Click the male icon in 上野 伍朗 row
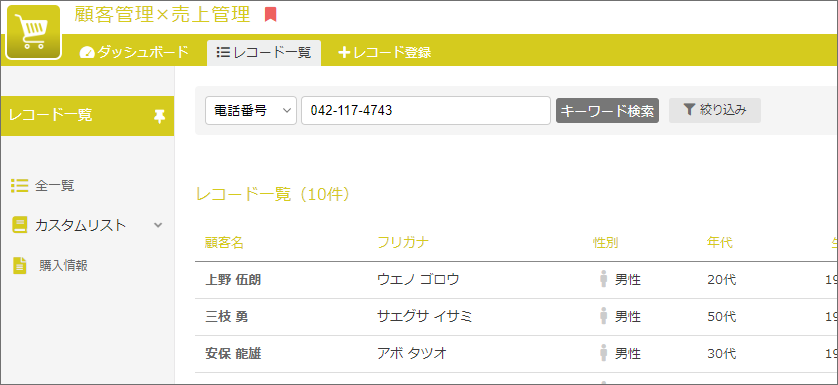Screen dimensions: 838x385 point(604,279)
